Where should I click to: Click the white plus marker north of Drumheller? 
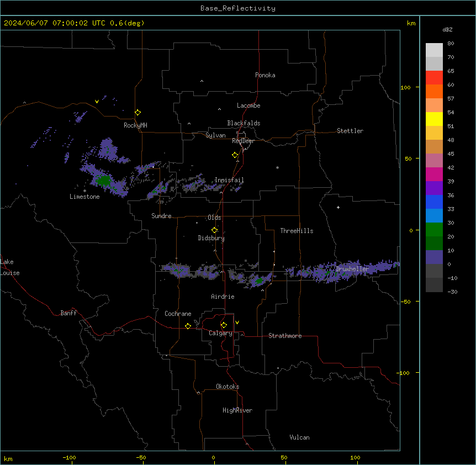click(338, 207)
